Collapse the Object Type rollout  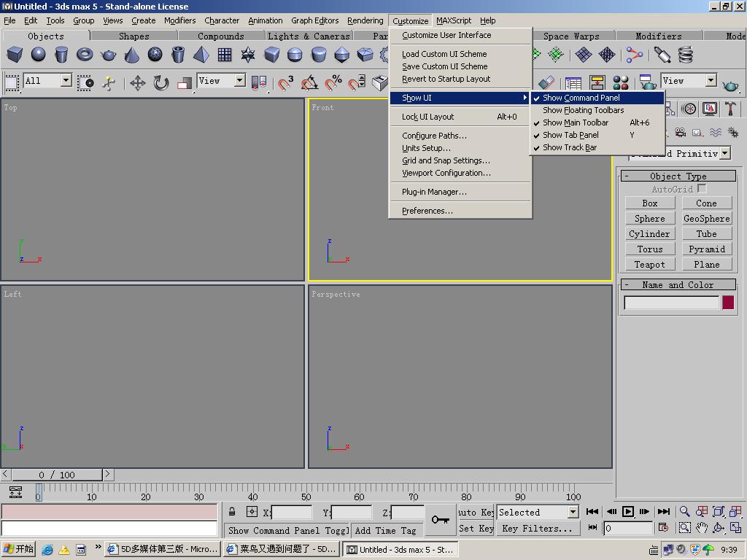tap(678, 176)
